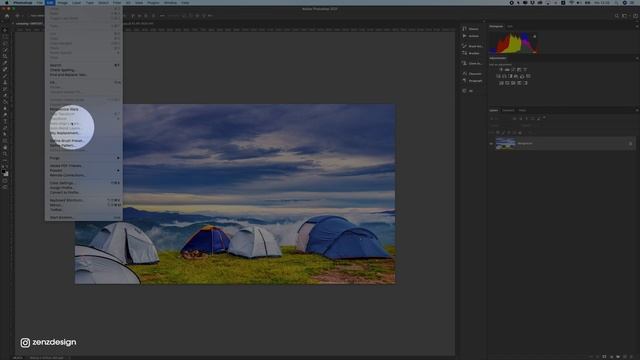The width and height of the screenshot is (640, 360).
Task: Switch to the Channels tab
Action: pos(508,110)
